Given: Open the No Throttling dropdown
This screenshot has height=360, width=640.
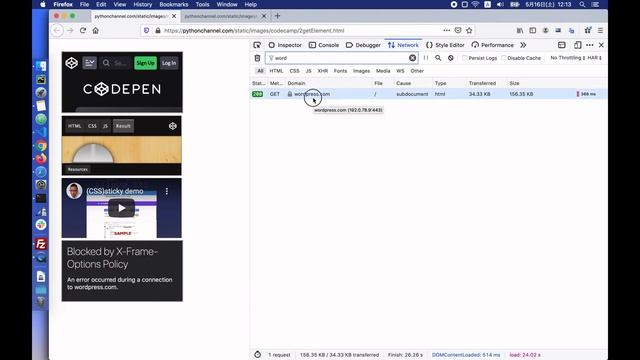Looking at the screenshot, I should point(568,58).
